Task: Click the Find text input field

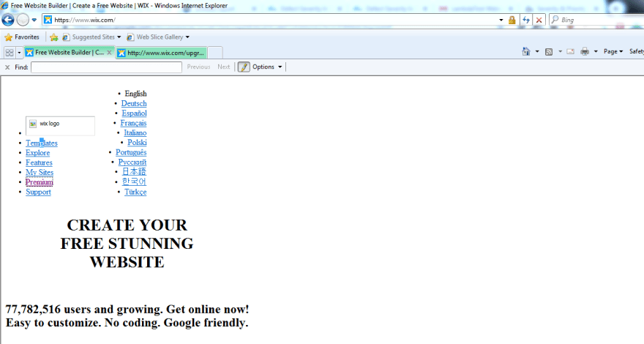Action: (x=106, y=67)
